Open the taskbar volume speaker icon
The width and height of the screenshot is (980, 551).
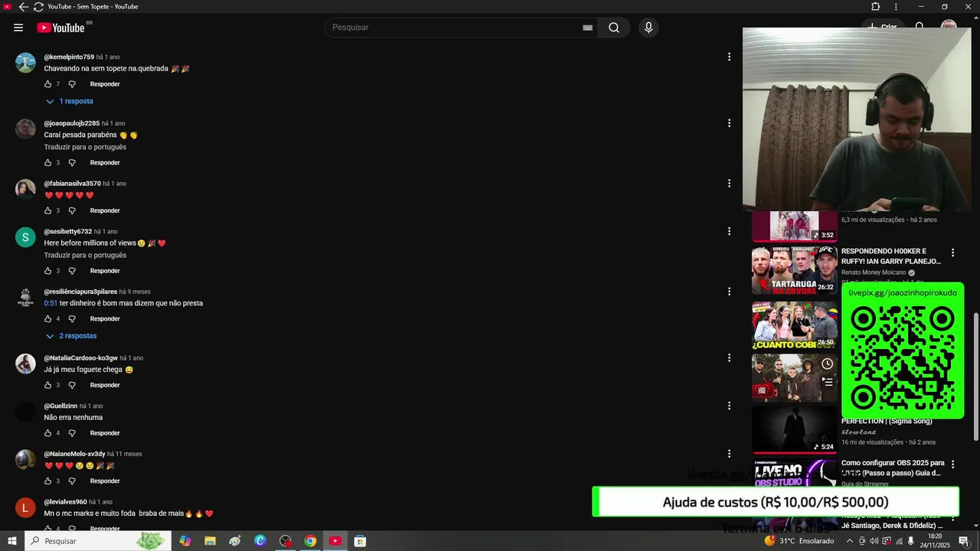coord(874,541)
